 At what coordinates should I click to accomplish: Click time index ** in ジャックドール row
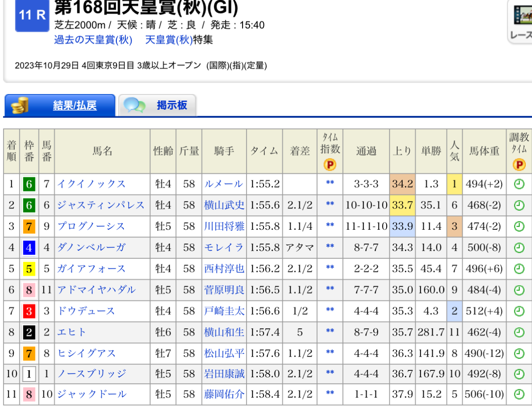point(330,393)
